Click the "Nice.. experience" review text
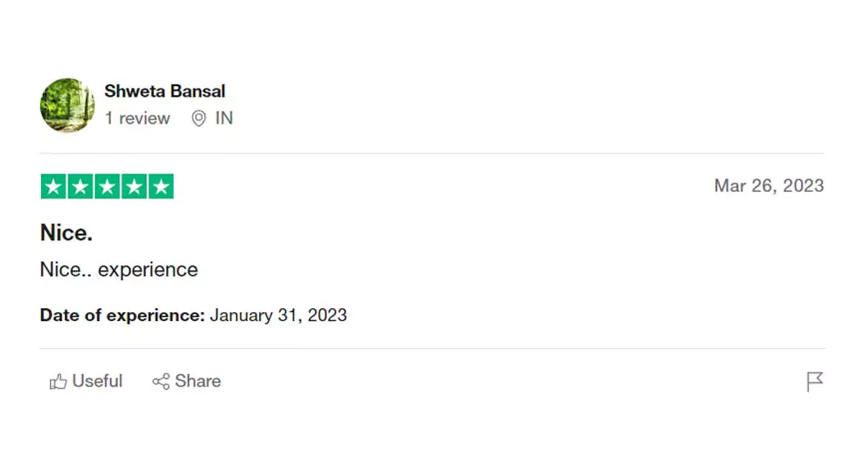 tap(119, 270)
